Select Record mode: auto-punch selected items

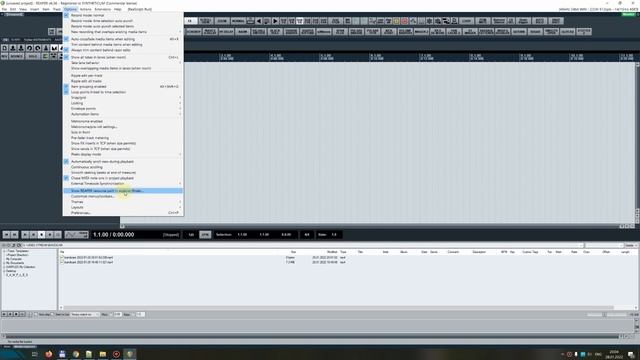tap(123, 26)
